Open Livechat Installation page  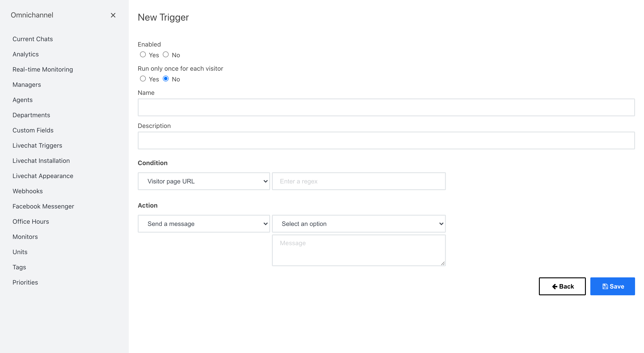(41, 161)
